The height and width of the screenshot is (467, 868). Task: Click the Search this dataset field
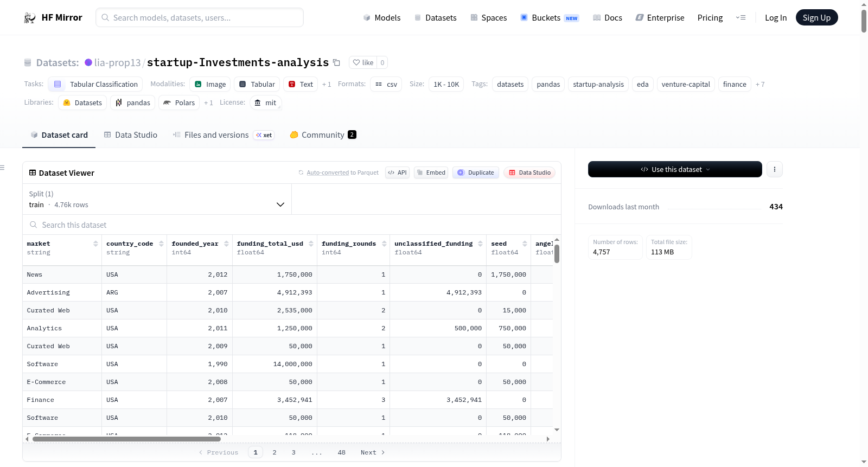tap(292, 225)
